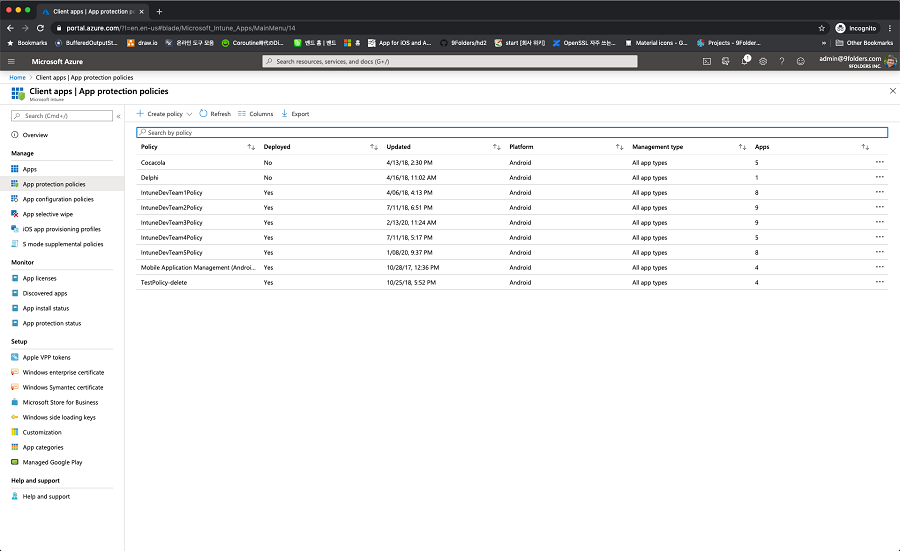Open feedback smiley icon
The width and height of the screenshot is (900, 551).
pyautogui.click(x=800, y=61)
